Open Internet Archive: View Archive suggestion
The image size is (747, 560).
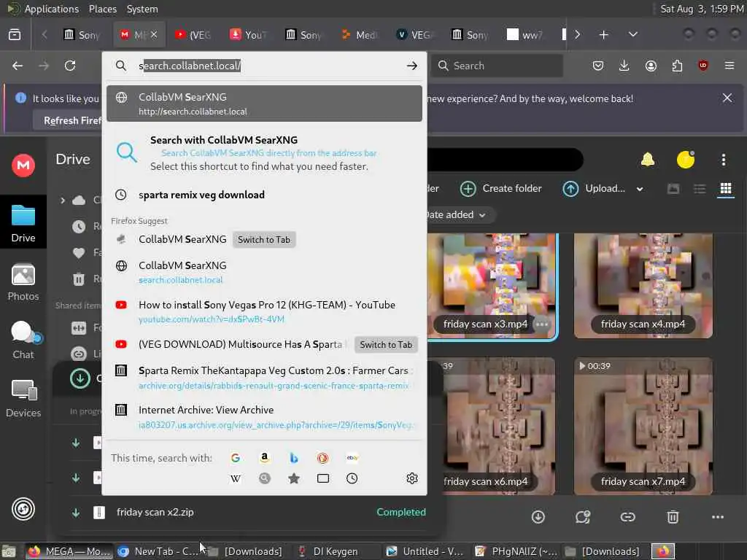click(264, 416)
